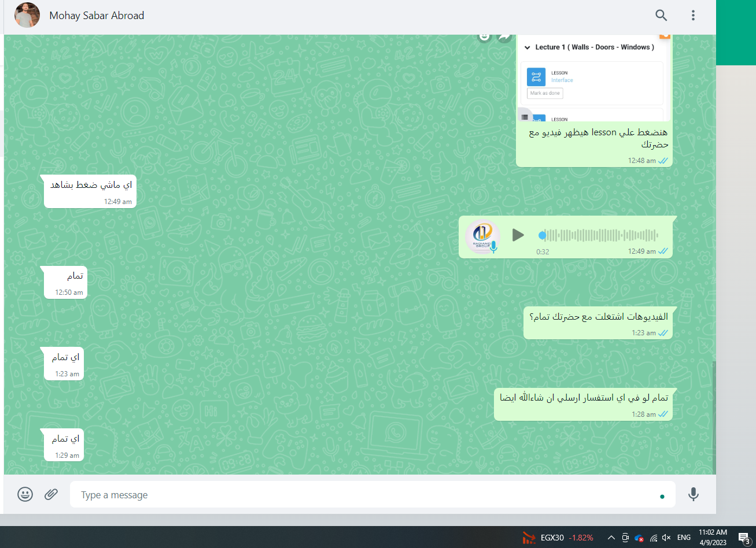The height and width of the screenshot is (548, 756).
Task: Seek the voice message waveform
Action: (599, 235)
